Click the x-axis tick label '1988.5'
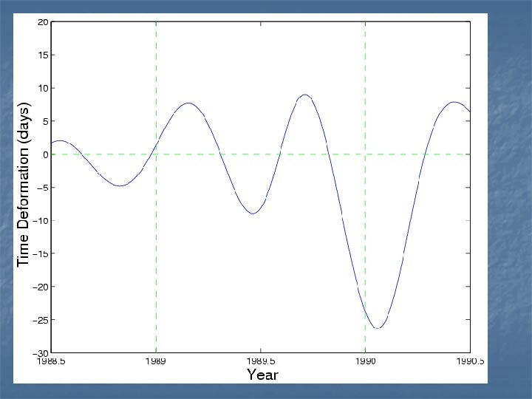Image resolution: width=532 pixels, height=399 pixels. click(51, 361)
